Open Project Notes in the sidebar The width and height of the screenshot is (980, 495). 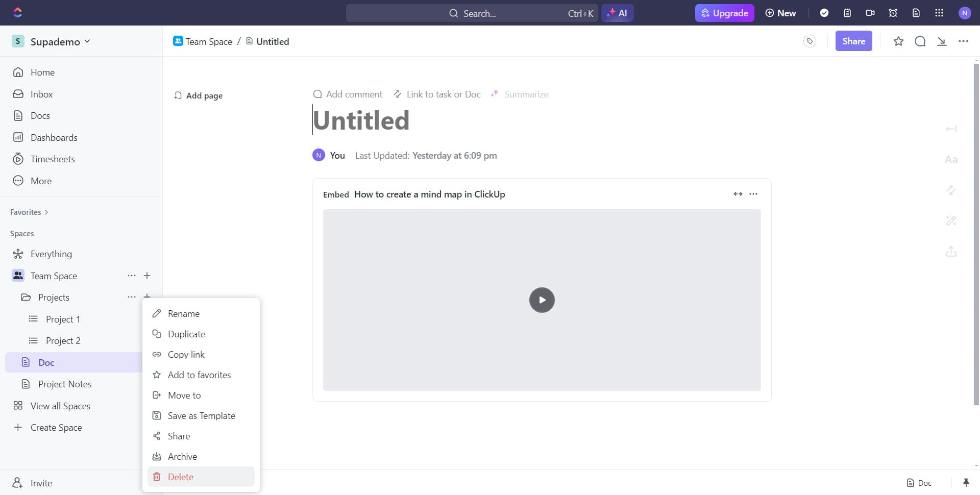(65, 384)
